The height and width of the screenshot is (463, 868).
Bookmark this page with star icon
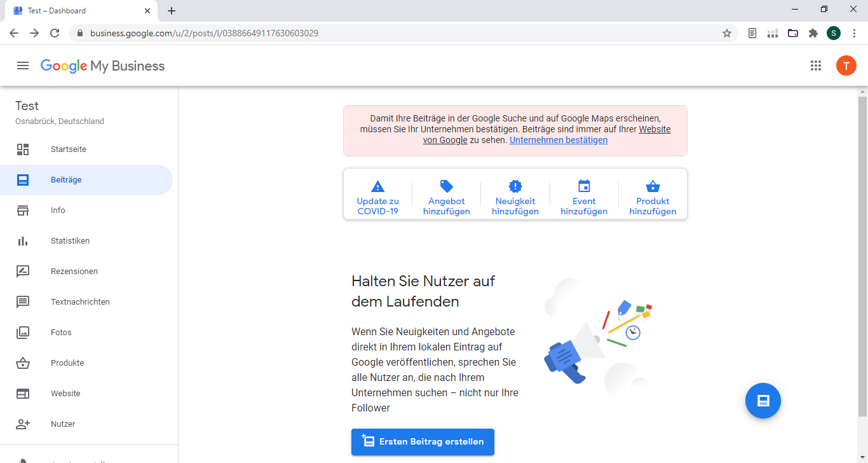coord(727,33)
